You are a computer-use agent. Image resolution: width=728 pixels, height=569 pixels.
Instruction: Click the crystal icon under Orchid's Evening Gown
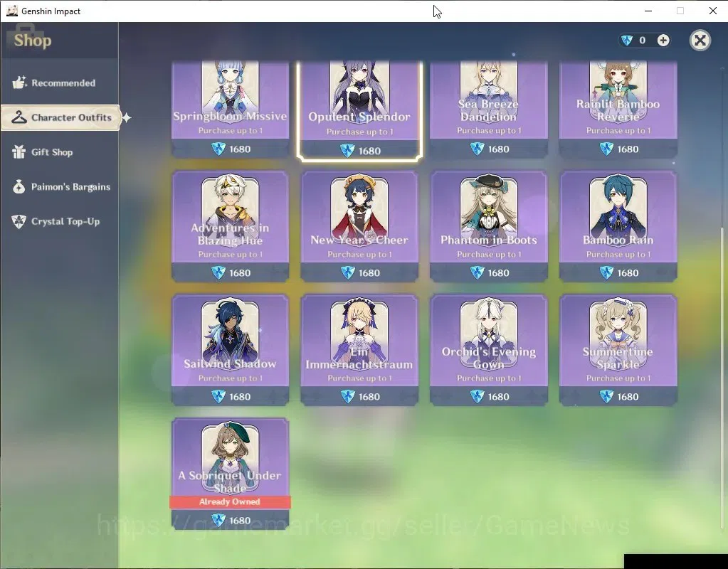click(x=477, y=397)
